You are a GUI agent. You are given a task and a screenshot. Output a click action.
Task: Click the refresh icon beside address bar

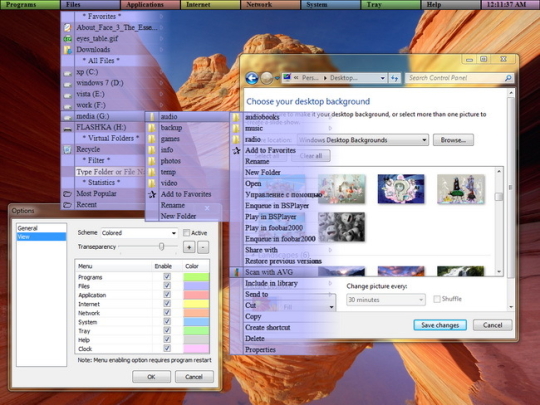[x=394, y=78]
